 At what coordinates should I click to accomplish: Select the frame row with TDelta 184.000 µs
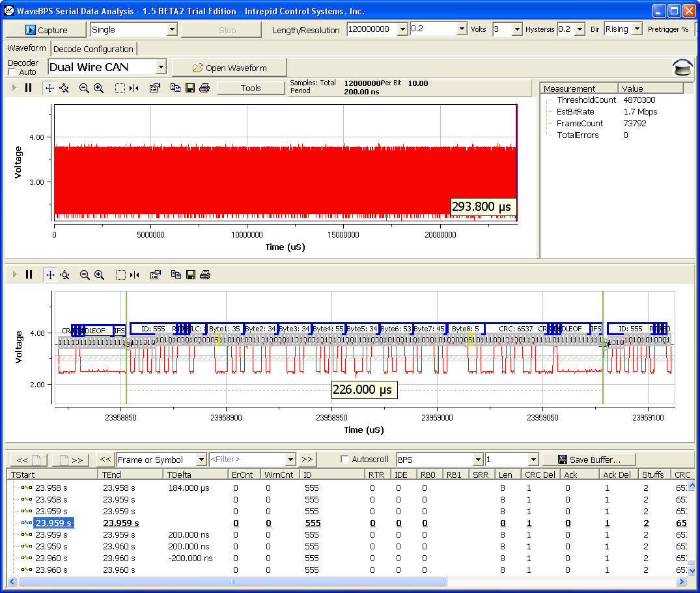(348, 488)
